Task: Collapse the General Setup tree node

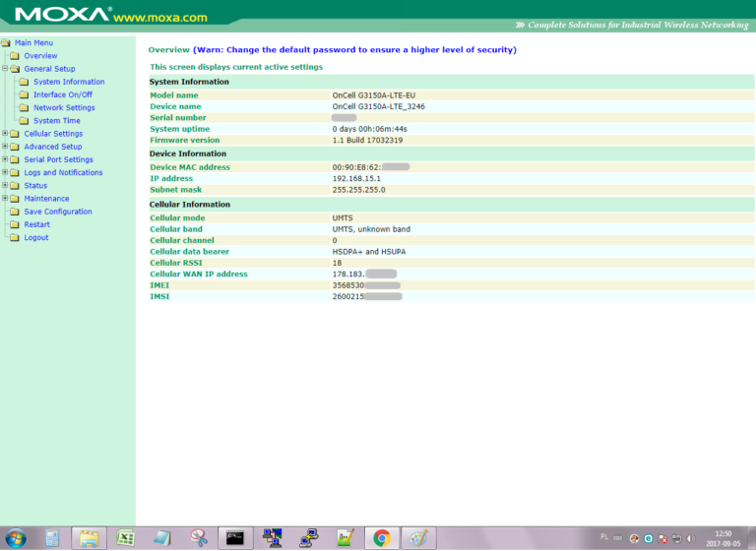Action: point(5,69)
